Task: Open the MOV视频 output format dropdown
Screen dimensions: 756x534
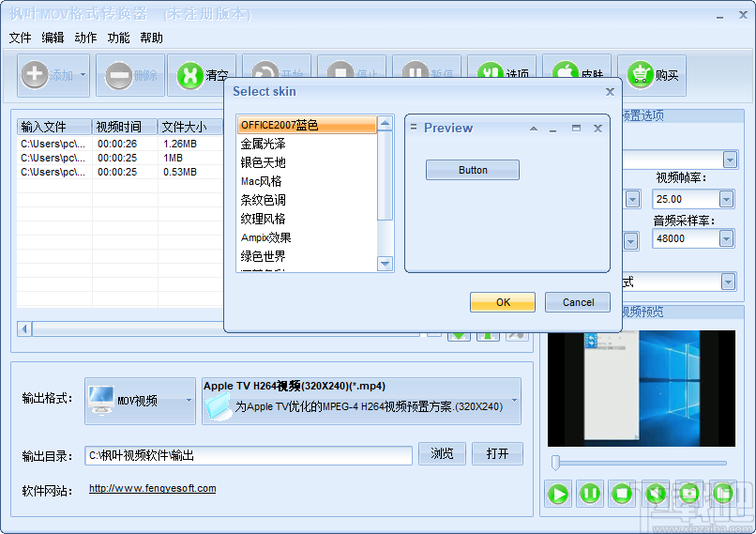Action: 140,401
